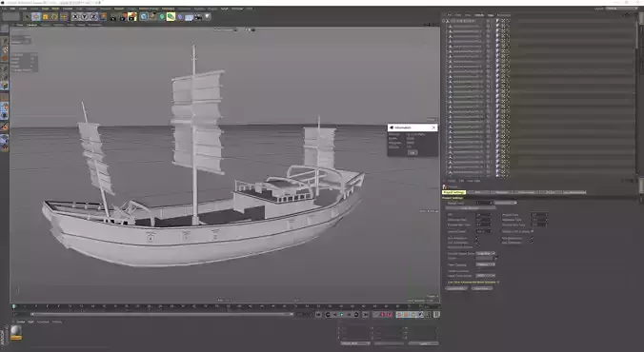The height and width of the screenshot is (352, 644).
Task: Toggle the Z axis lock
Action: 93,17
